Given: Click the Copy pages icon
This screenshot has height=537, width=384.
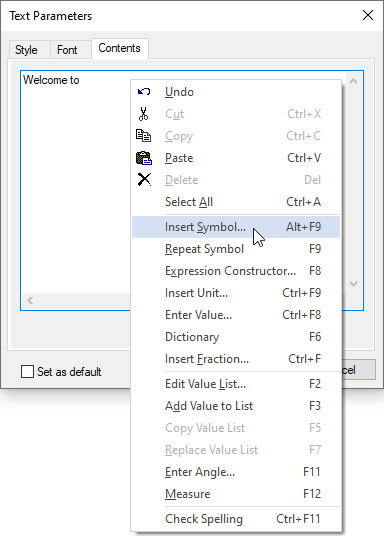Looking at the screenshot, I should [144, 136].
